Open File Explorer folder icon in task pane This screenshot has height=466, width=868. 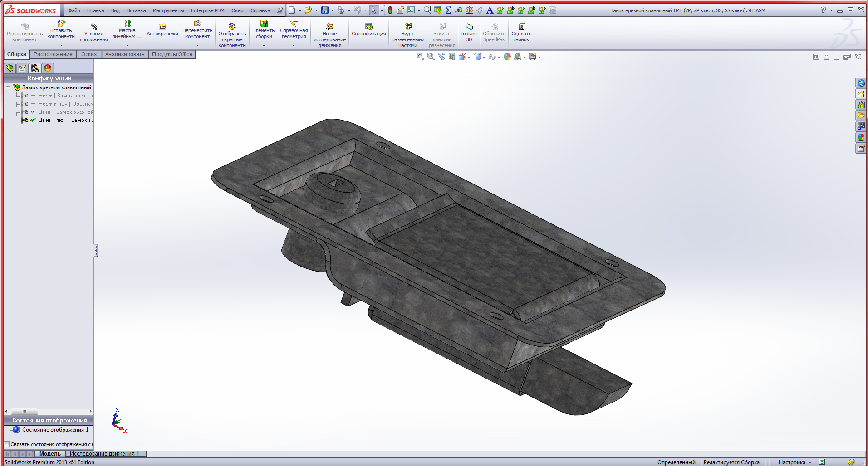861,116
